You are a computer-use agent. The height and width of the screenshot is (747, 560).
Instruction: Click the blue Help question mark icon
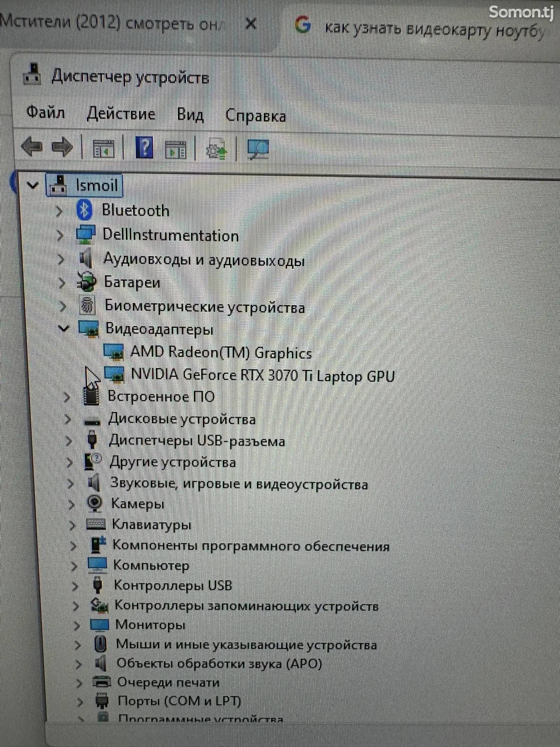(144, 147)
